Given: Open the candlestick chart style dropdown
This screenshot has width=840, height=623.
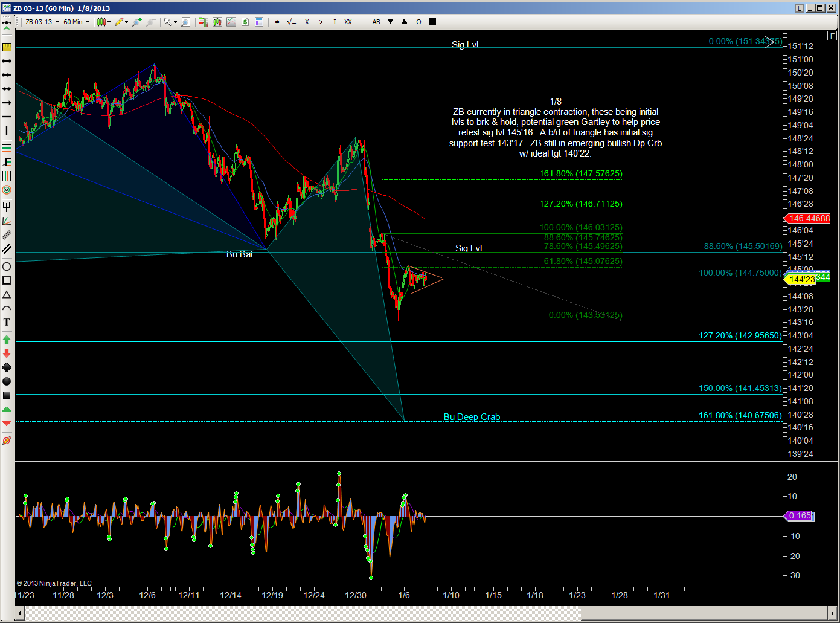Looking at the screenshot, I should pyautogui.click(x=103, y=22).
